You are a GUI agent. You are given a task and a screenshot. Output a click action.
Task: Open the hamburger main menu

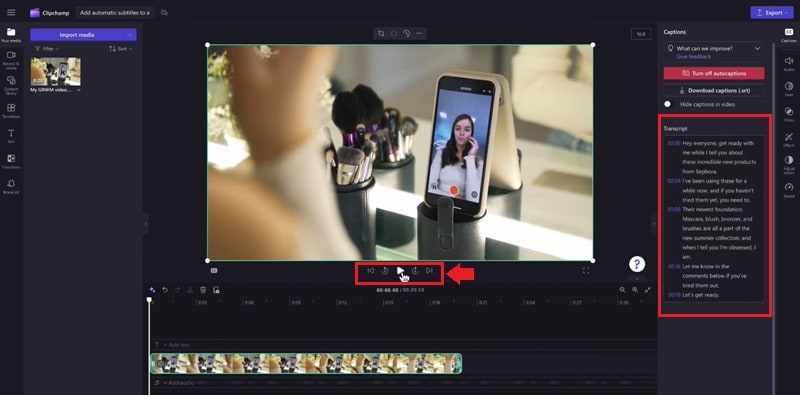pyautogui.click(x=11, y=12)
